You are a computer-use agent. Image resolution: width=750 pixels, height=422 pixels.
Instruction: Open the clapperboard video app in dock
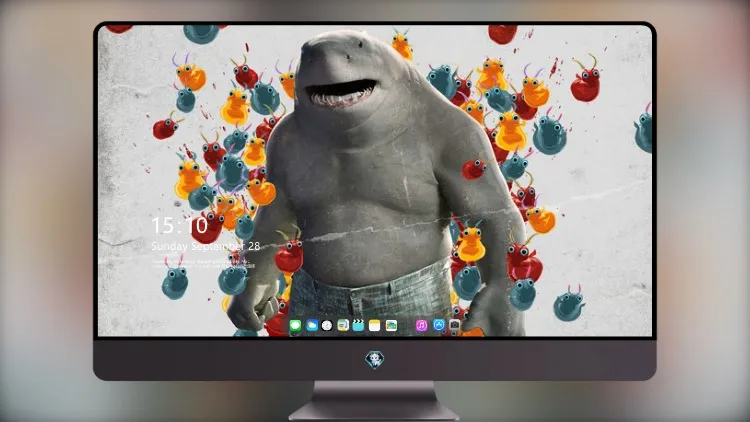[358, 326]
